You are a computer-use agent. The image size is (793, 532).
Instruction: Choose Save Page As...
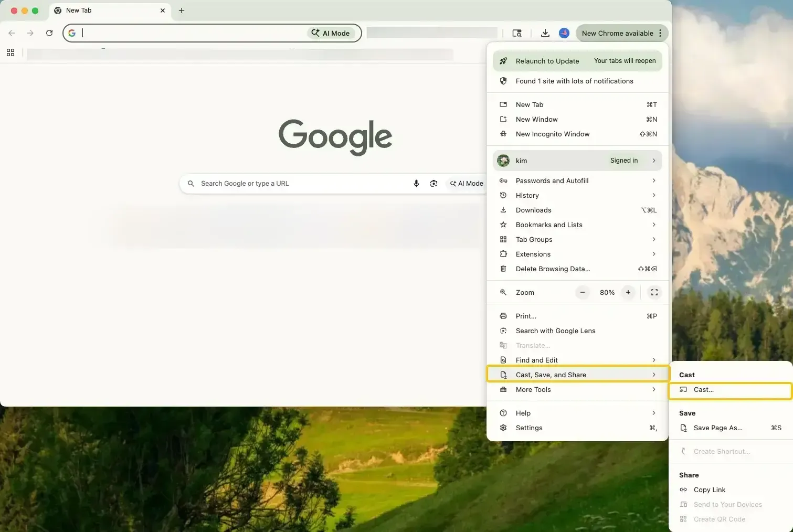[730, 428]
